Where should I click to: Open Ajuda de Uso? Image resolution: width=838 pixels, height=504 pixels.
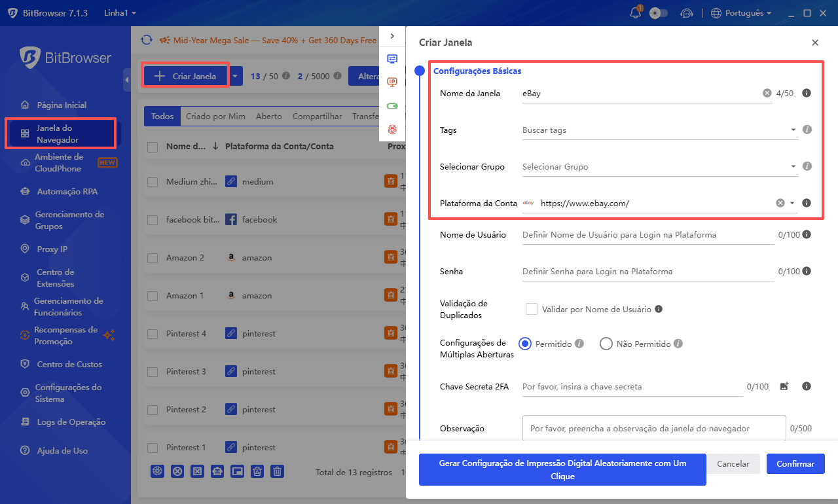coord(62,450)
